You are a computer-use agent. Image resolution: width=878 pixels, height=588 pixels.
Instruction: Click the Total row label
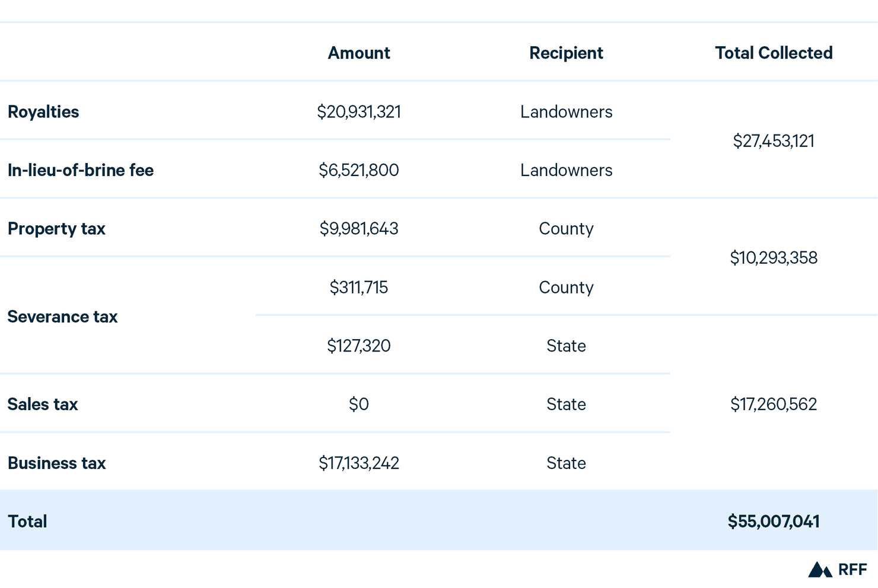point(27,522)
